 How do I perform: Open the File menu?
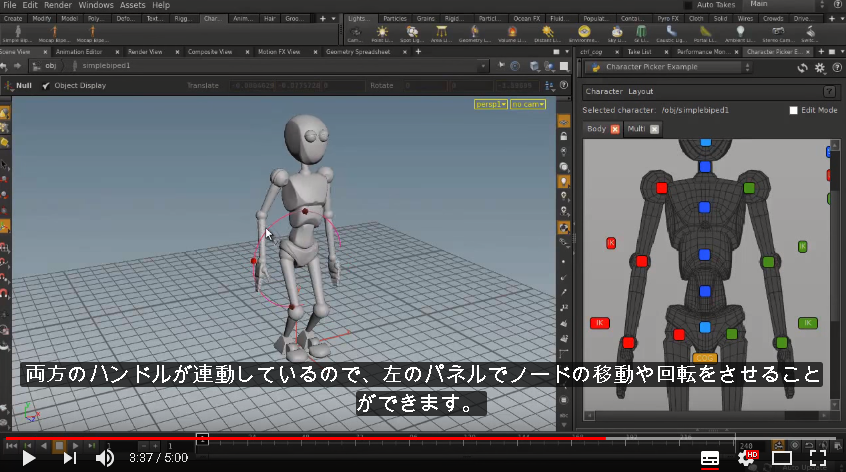point(10,5)
